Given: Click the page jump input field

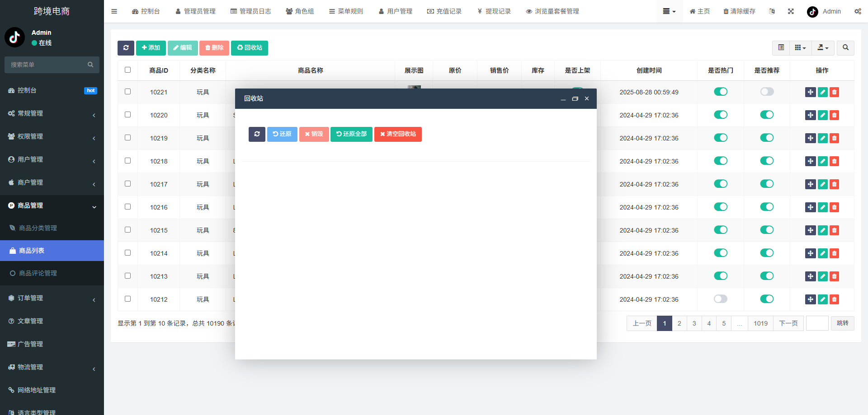Looking at the screenshot, I should pos(817,323).
